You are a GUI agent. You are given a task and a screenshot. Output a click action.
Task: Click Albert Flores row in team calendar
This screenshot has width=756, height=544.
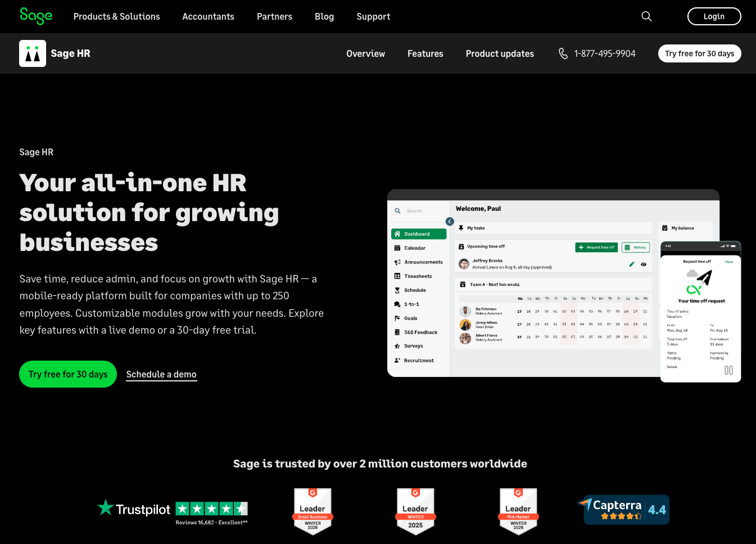click(x=554, y=338)
